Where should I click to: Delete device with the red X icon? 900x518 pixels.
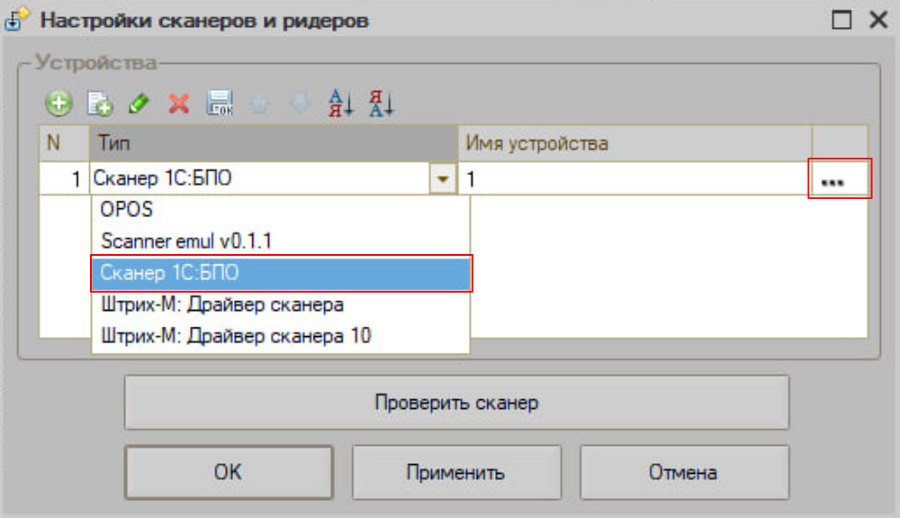[179, 104]
